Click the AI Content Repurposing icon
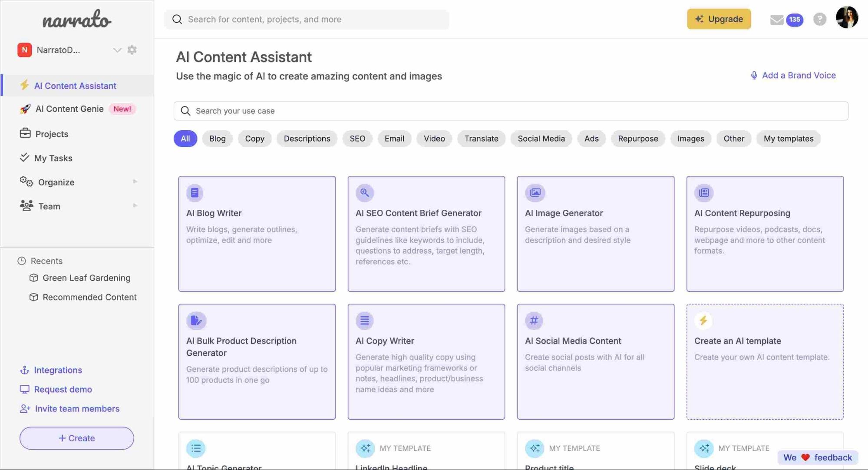This screenshot has height=470, width=868. [703, 192]
